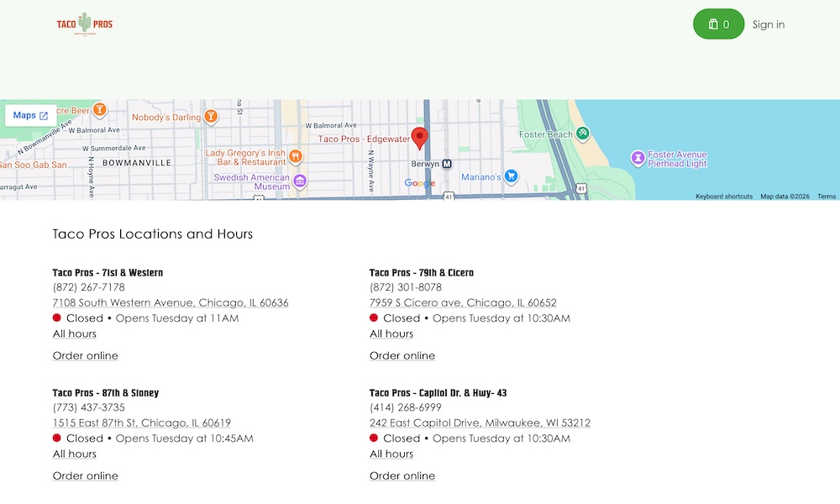The width and height of the screenshot is (840, 504).
Task: Order online from 79th & Cicero
Action: point(402,355)
